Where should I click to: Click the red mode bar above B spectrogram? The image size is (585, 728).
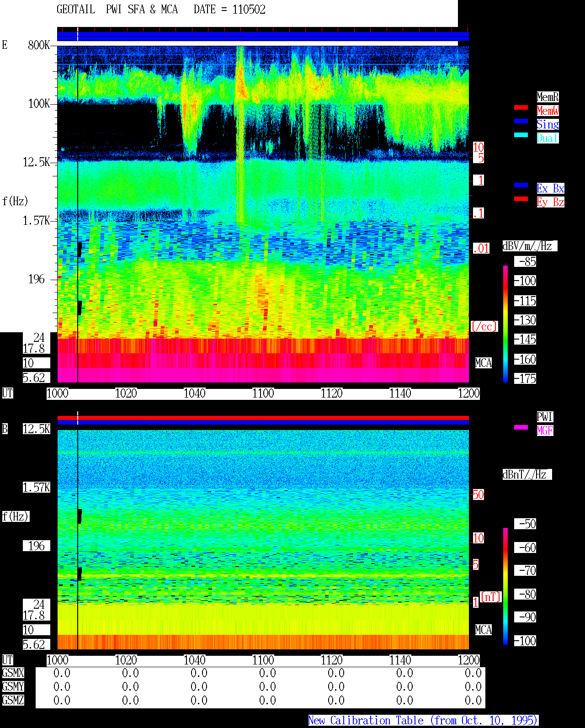(263, 418)
